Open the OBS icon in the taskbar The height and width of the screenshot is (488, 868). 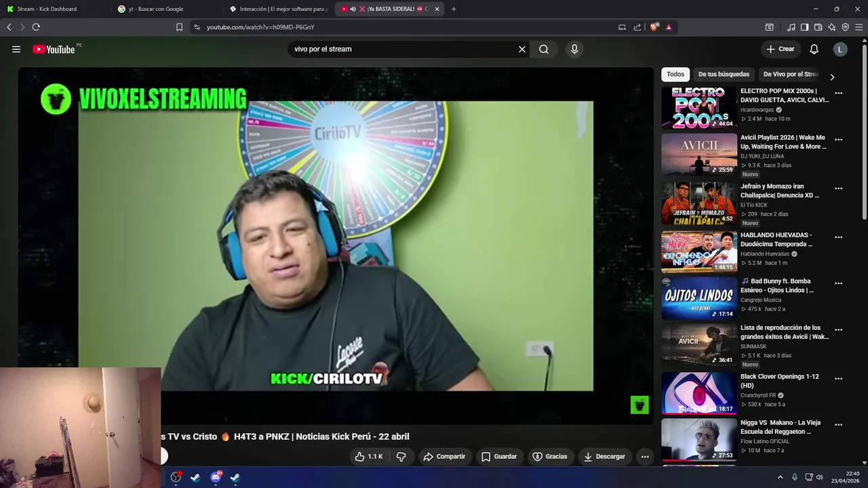coord(176,477)
